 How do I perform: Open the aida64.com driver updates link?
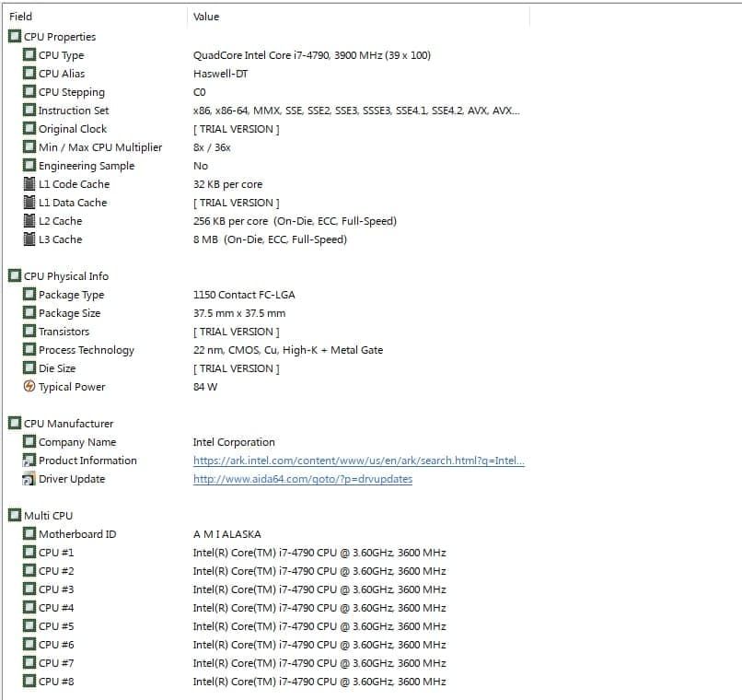pyautogui.click(x=303, y=479)
